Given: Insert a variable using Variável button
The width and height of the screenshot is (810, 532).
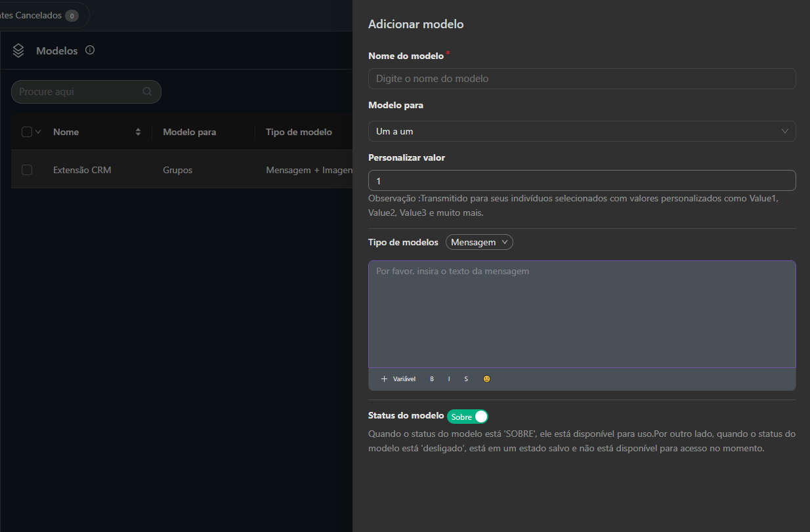Looking at the screenshot, I should click(398, 379).
